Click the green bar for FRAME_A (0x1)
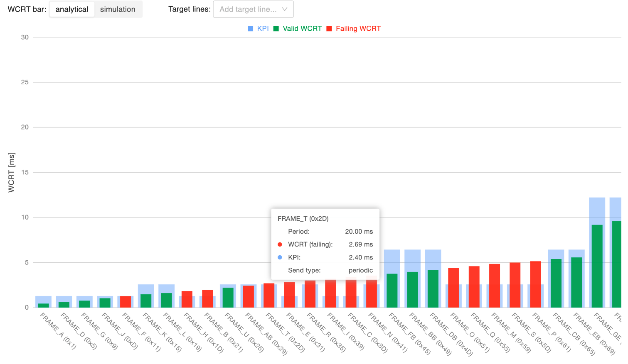 [44, 305]
